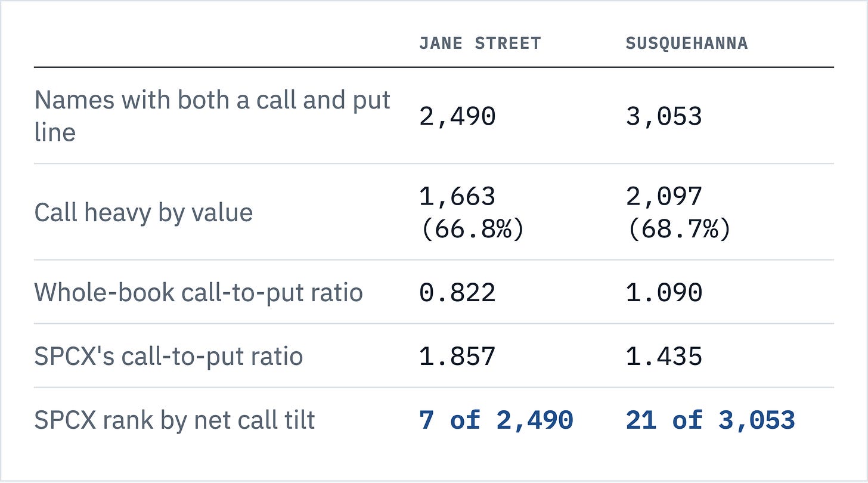The width and height of the screenshot is (868, 483).
Task: Click Susquehanna's 3,053 names value
Action: tap(664, 116)
